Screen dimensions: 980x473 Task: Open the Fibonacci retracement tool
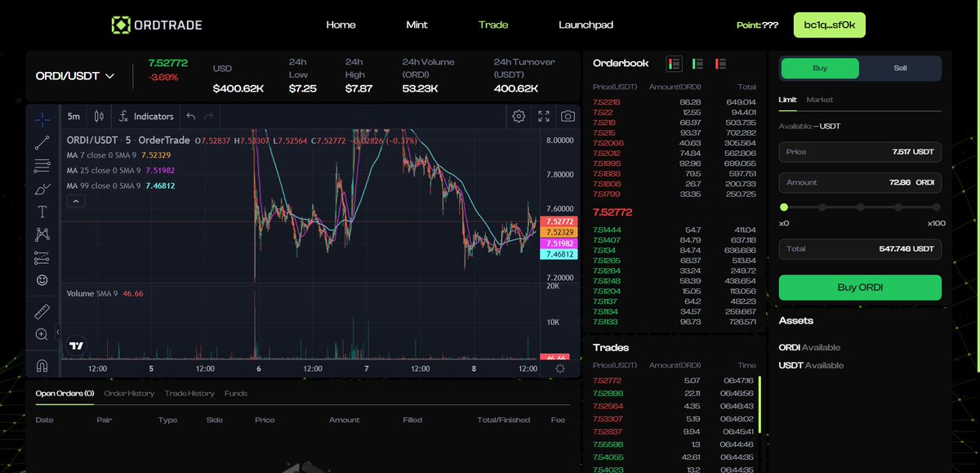[x=42, y=166]
